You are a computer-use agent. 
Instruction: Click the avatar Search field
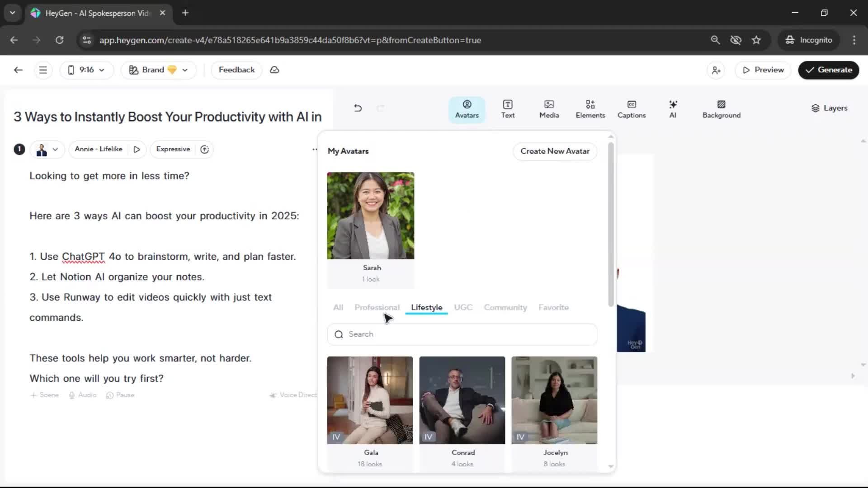tap(462, 334)
